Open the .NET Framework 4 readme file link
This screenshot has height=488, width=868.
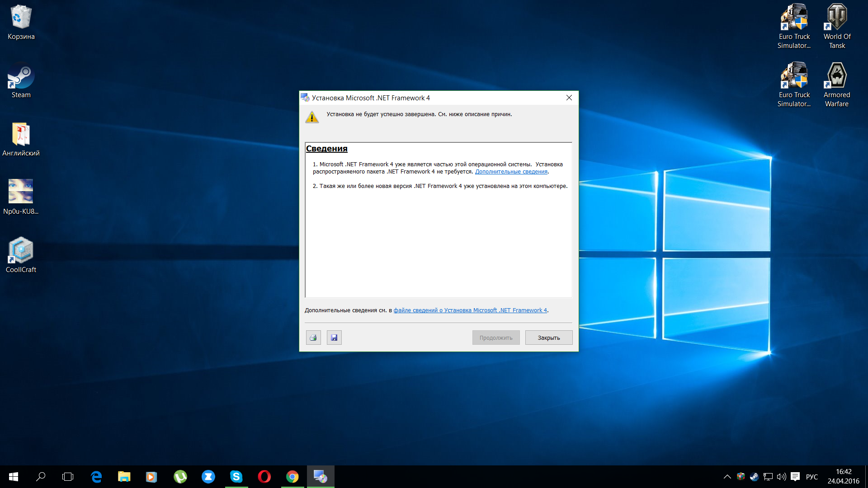470,310
